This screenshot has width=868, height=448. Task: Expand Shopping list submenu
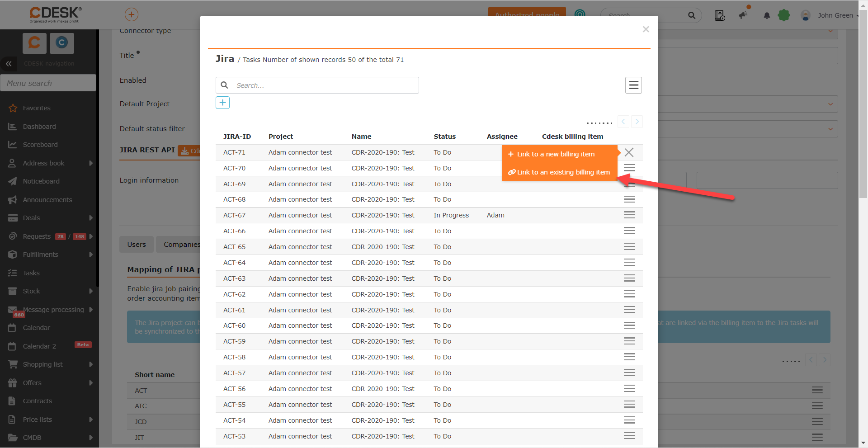[x=91, y=364]
